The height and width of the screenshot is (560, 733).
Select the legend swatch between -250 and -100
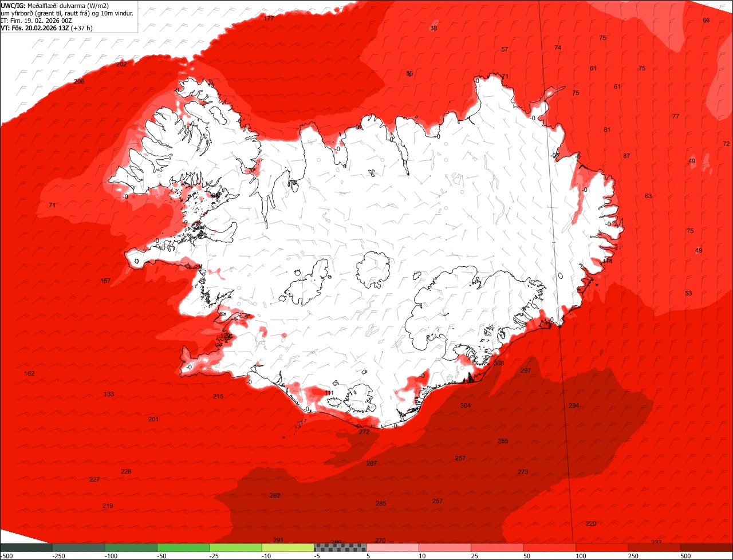pos(78,547)
